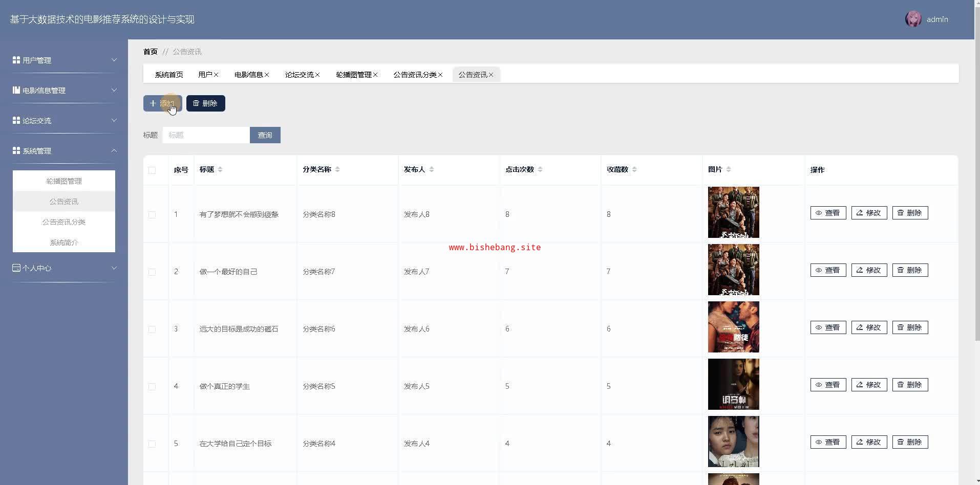Close the 电影信息 tab with its X

(267, 75)
